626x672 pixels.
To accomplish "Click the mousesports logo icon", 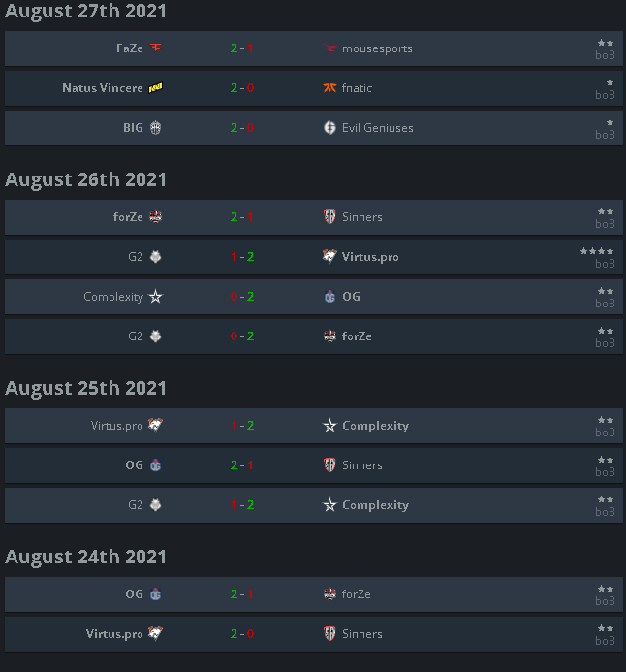I will pos(329,48).
